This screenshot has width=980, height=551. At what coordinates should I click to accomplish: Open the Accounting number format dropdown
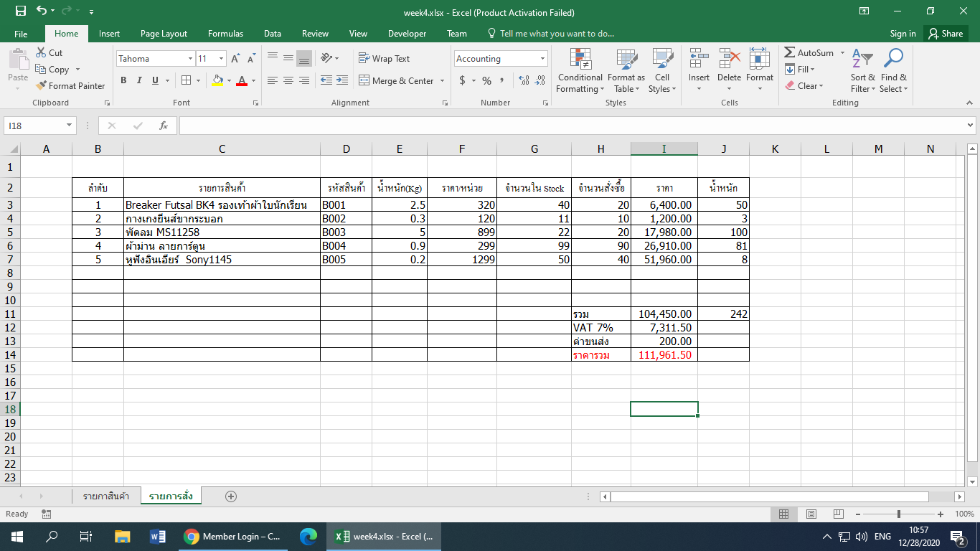click(542, 59)
